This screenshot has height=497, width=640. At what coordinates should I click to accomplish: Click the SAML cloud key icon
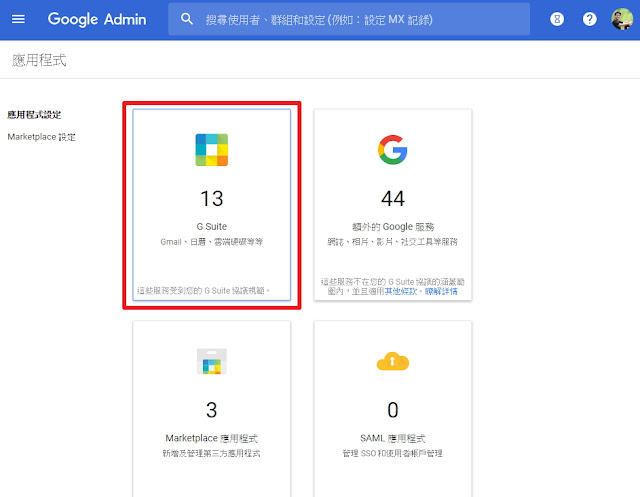point(393,361)
